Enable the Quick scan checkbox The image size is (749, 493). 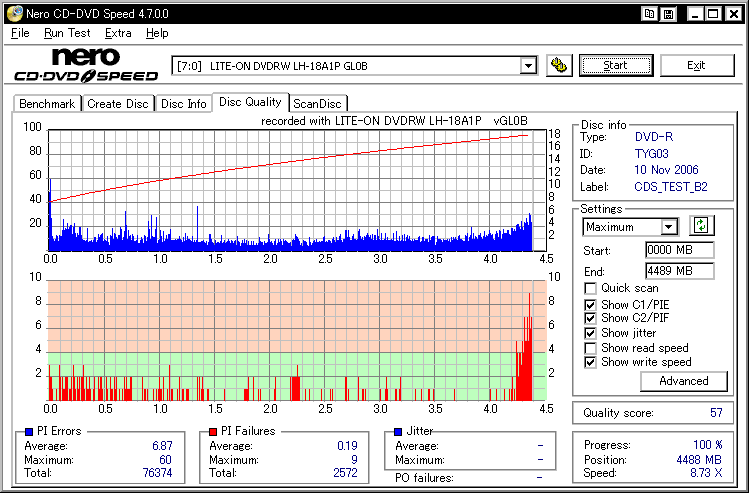point(590,289)
